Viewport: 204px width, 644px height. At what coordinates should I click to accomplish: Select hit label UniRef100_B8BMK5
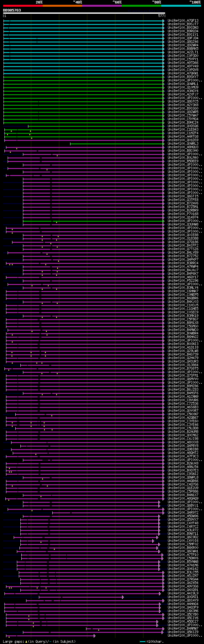(183, 49)
